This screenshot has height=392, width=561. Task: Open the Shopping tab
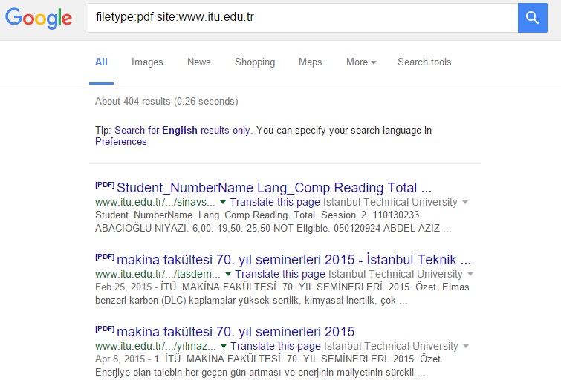pos(255,62)
